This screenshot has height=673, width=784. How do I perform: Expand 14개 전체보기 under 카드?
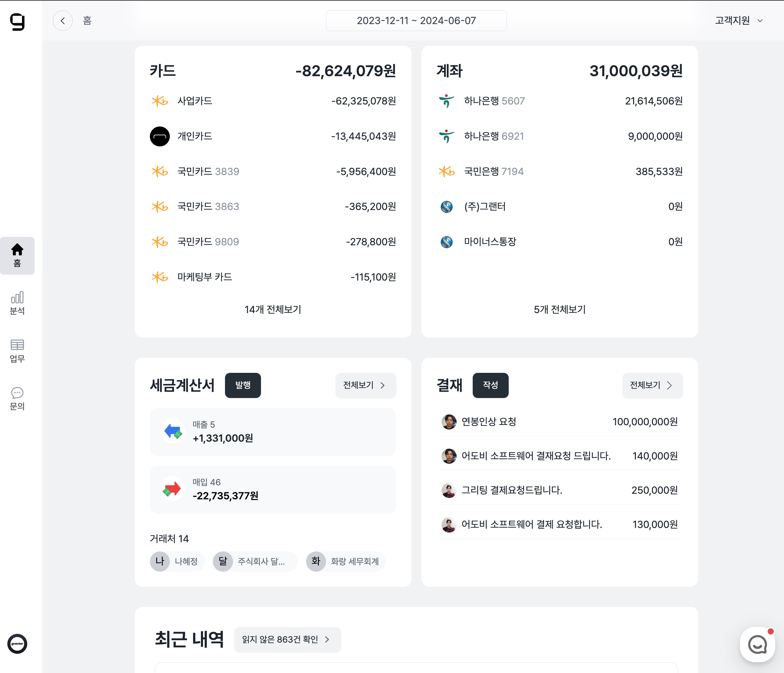coord(273,309)
